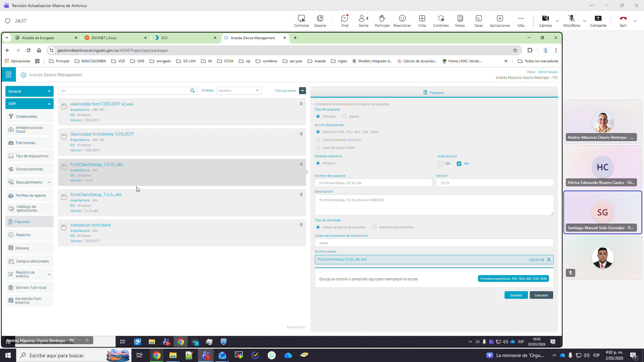Screen dimensions: 644x362
Task: Open File Explorer from the Windows taskbar
Action: (x=173, y=355)
